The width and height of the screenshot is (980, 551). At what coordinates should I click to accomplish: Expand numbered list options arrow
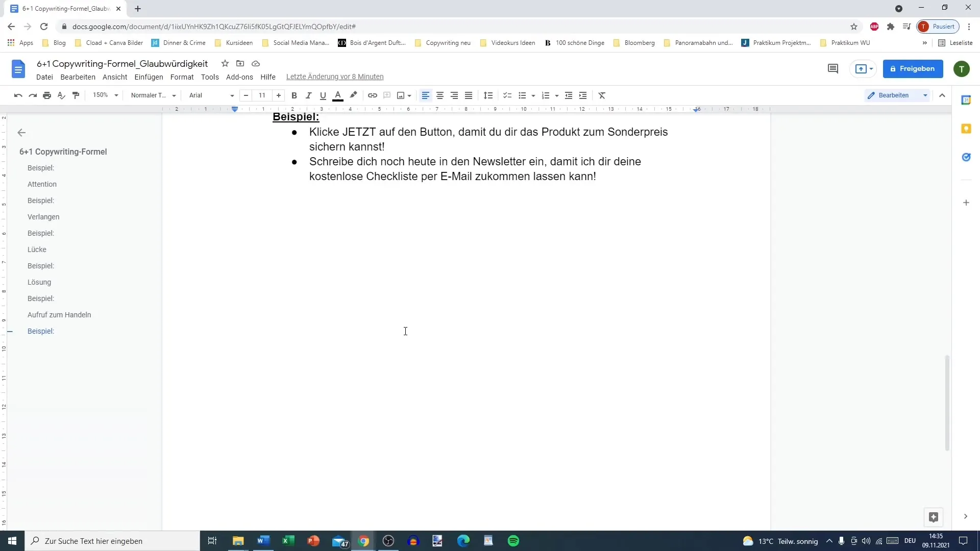tap(557, 95)
